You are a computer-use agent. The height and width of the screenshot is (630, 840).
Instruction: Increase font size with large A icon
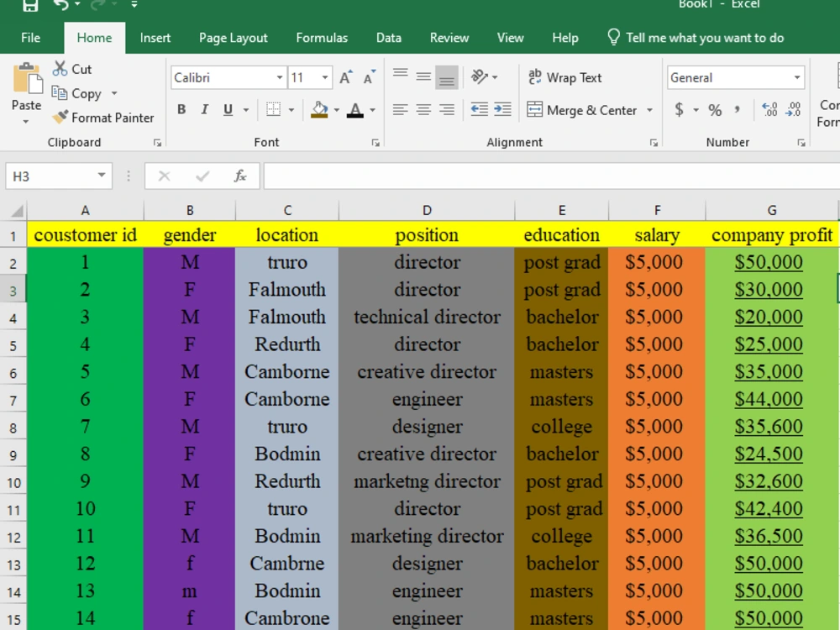(346, 77)
